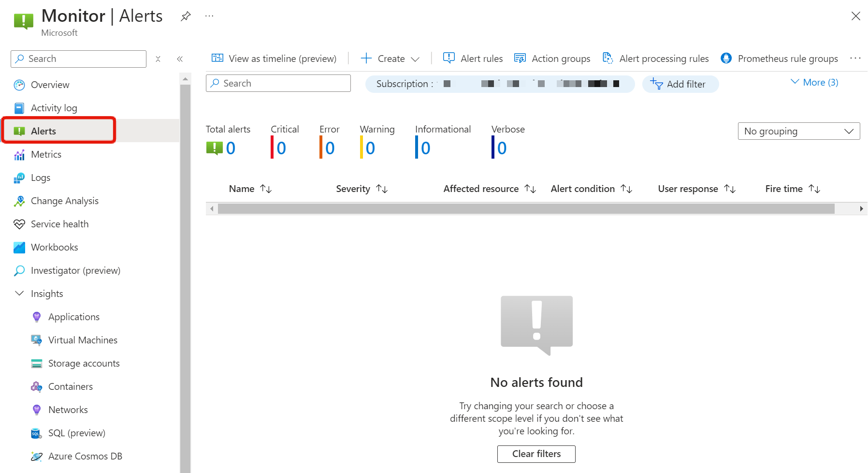Open the page header ellipsis menu

(x=209, y=16)
